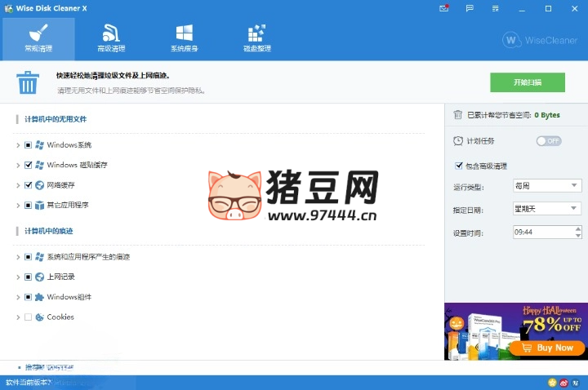
Task: Expand the Windows组件 tree node
Action: 18,298
